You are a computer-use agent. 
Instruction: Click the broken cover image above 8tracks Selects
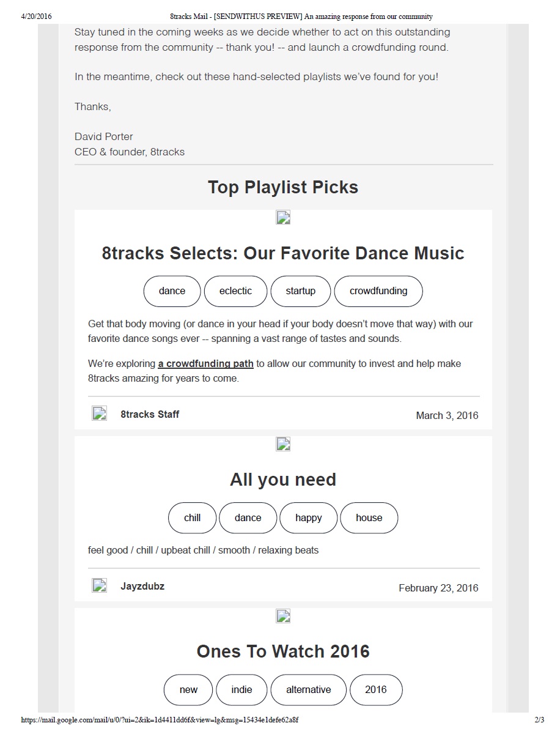point(283,218)
